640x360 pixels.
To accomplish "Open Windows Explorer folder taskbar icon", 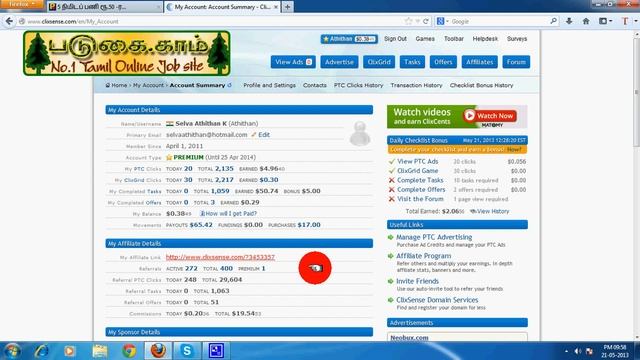I will pyautogui.click(x=100, y=351).
